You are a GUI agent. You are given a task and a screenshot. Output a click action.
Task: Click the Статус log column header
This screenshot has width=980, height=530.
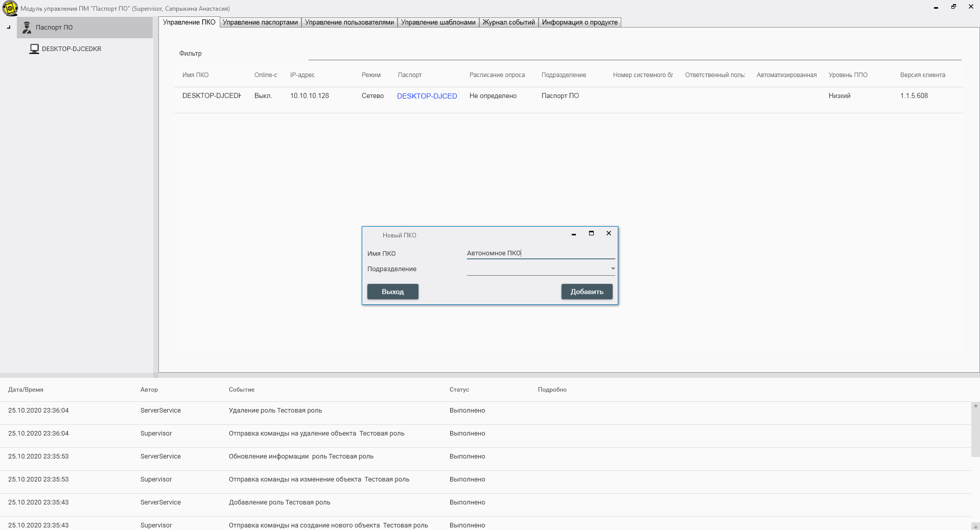coord(459,390)
